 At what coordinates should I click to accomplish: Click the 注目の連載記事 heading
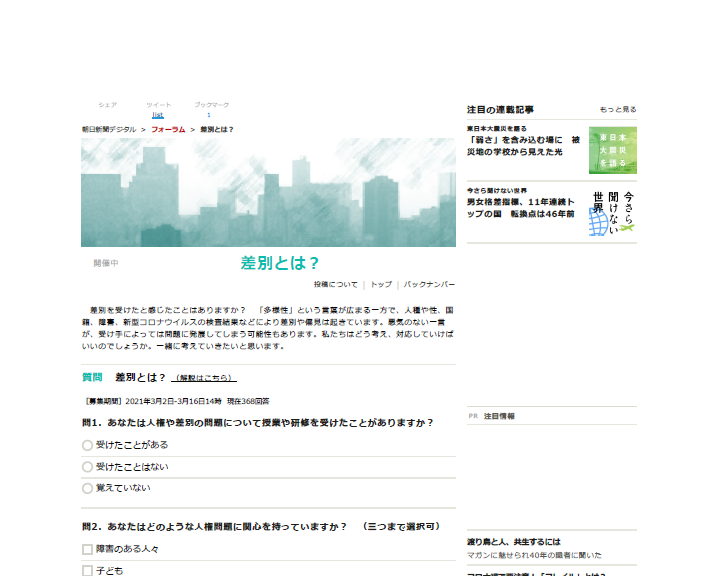[500, 110]
